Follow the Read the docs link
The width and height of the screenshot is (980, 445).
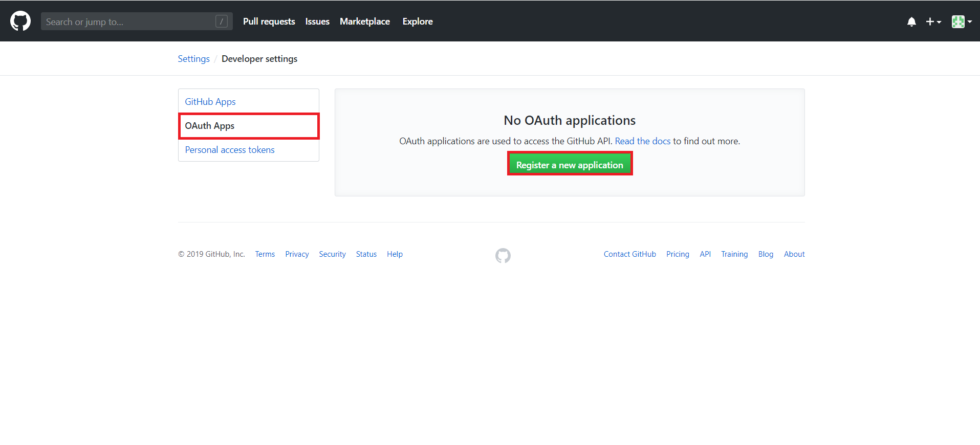tap(642, 141)
